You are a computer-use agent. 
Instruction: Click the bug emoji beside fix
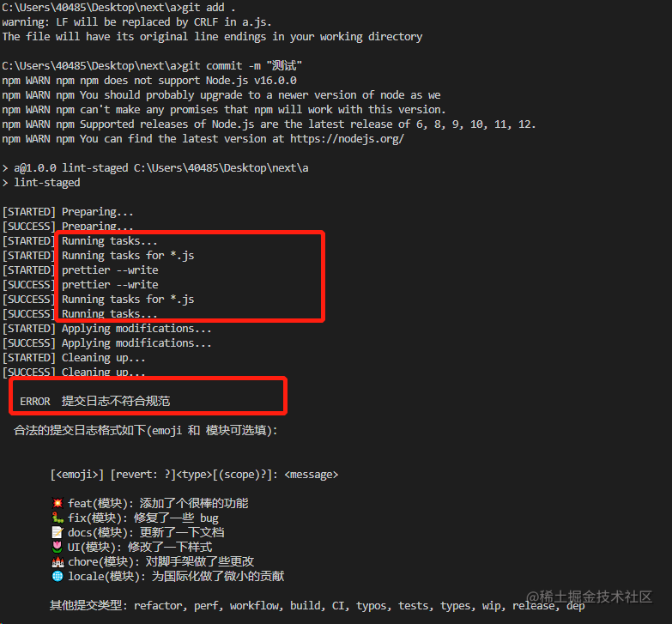click(58, 518)
